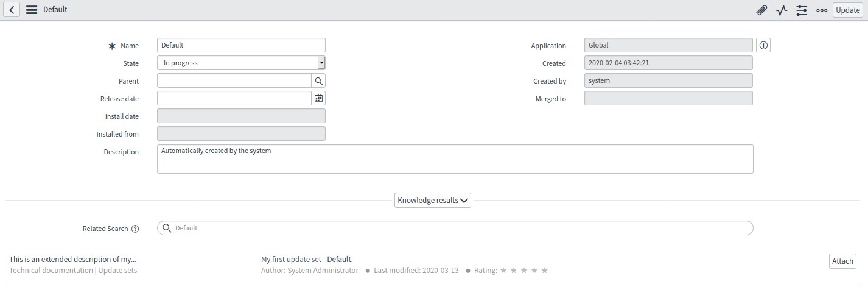The image size is (868, 295).
Task: Click the Installed from field
Action: [241, 133]
